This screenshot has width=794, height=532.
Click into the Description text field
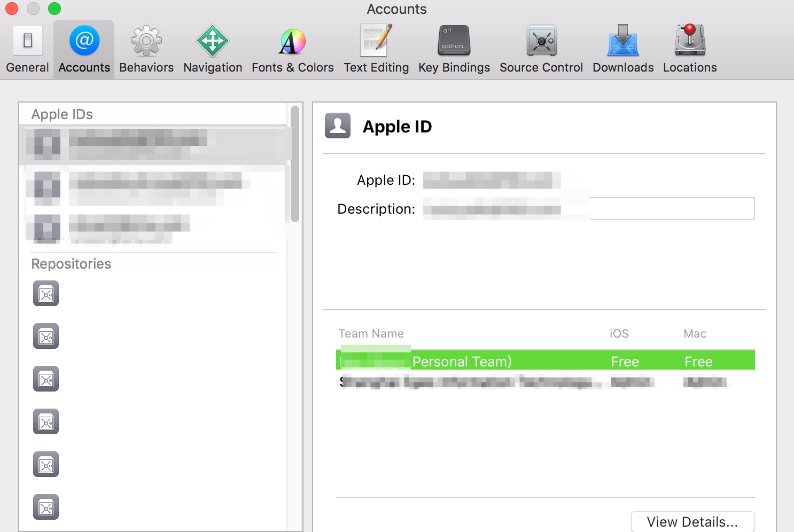pyautogui.click(x=589, y=208)
